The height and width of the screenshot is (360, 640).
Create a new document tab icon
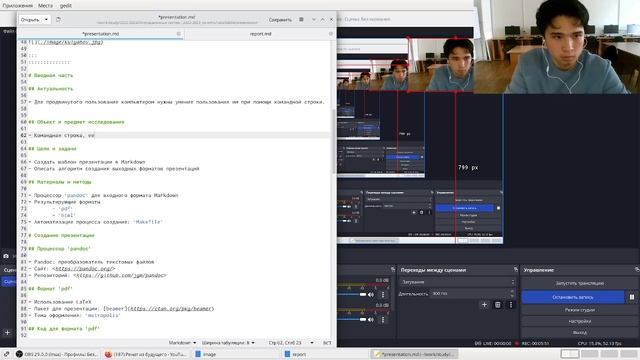[58, 20]
